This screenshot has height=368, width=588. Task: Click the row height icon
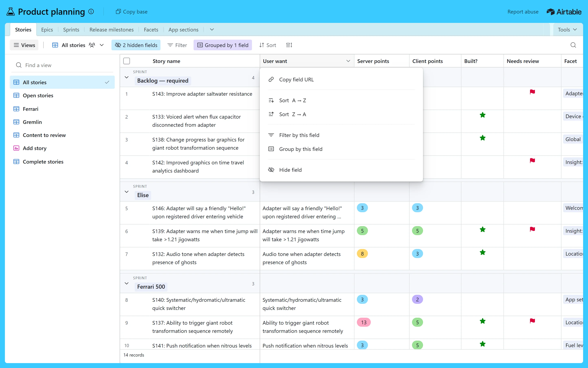[289, 45]
